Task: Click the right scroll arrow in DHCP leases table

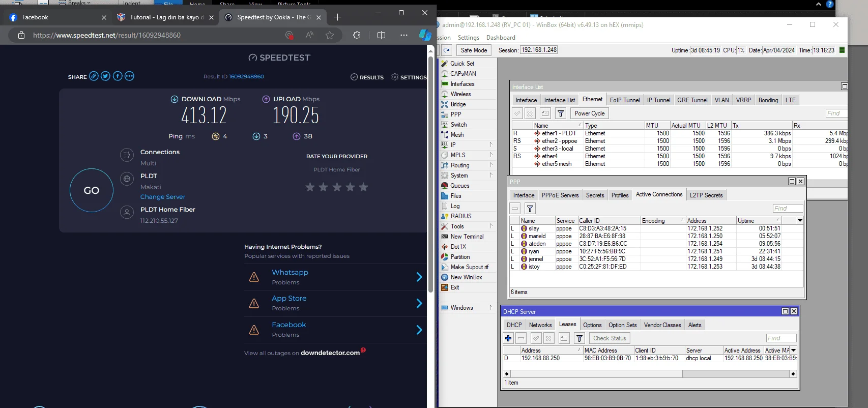Action: (x=793, y=374)
